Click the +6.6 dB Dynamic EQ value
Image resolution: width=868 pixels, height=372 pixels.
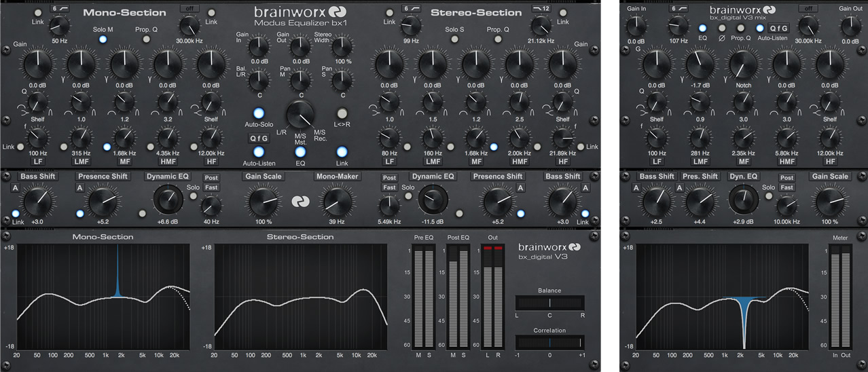[167, 221]
